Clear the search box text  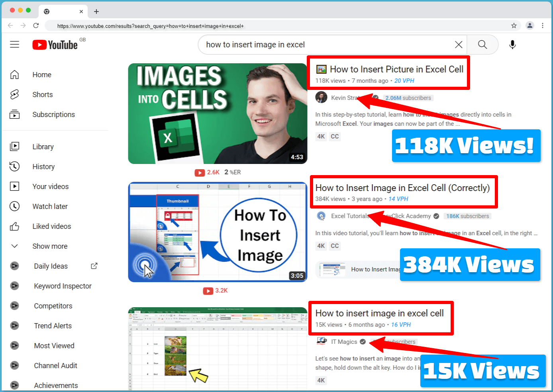pos(459,45)
